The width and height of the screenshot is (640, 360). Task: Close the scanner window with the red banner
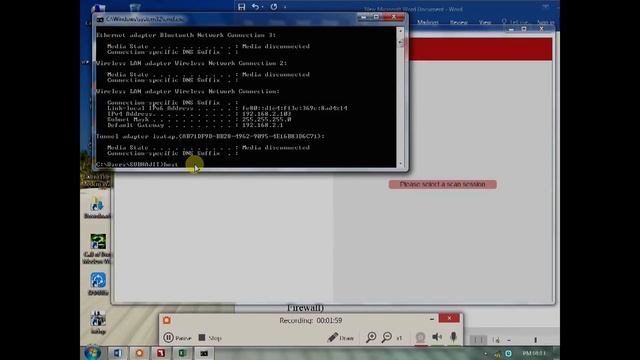point(541,29)
